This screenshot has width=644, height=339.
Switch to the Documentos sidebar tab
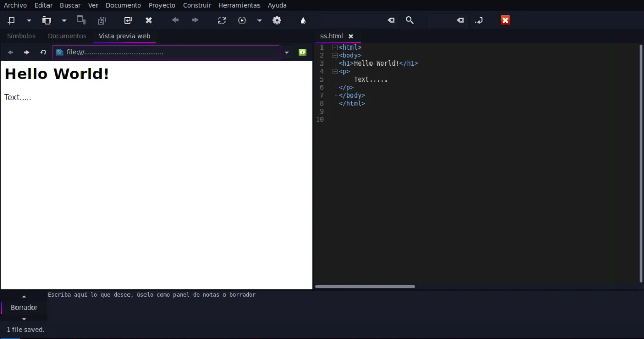67,36
